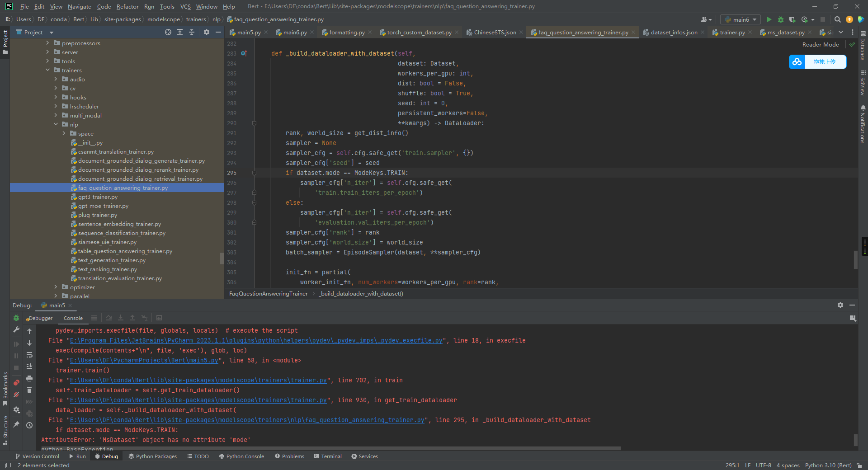Switch to trainer.py editor tab
Viewport: 868px width, 470px height.
coord(732,32)
